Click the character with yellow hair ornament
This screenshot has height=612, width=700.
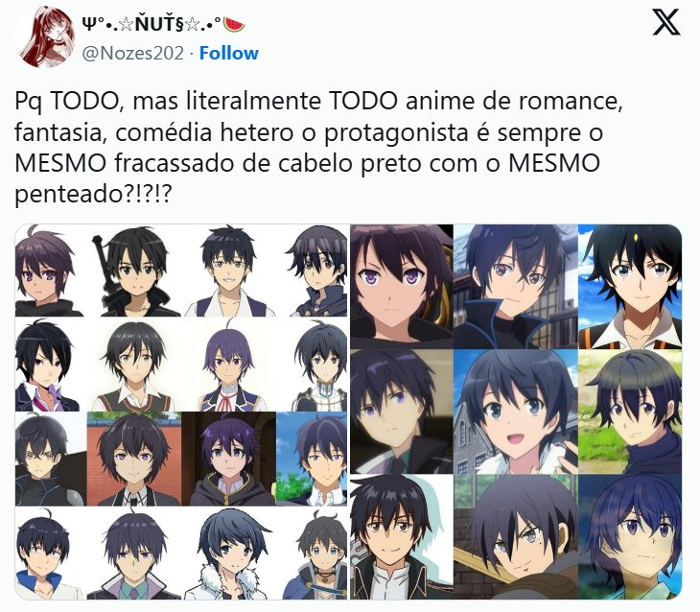point(630,287)
